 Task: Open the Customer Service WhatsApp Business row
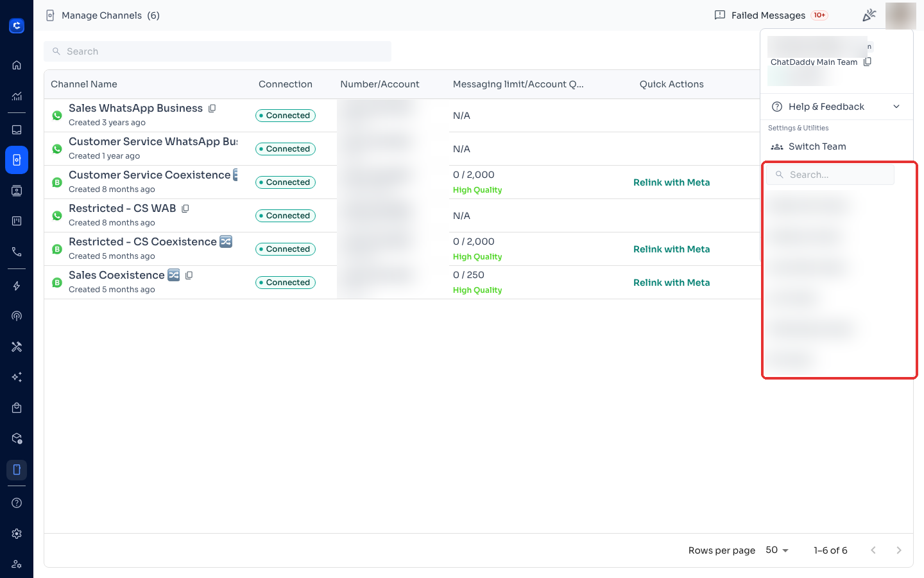click(402, 149)
